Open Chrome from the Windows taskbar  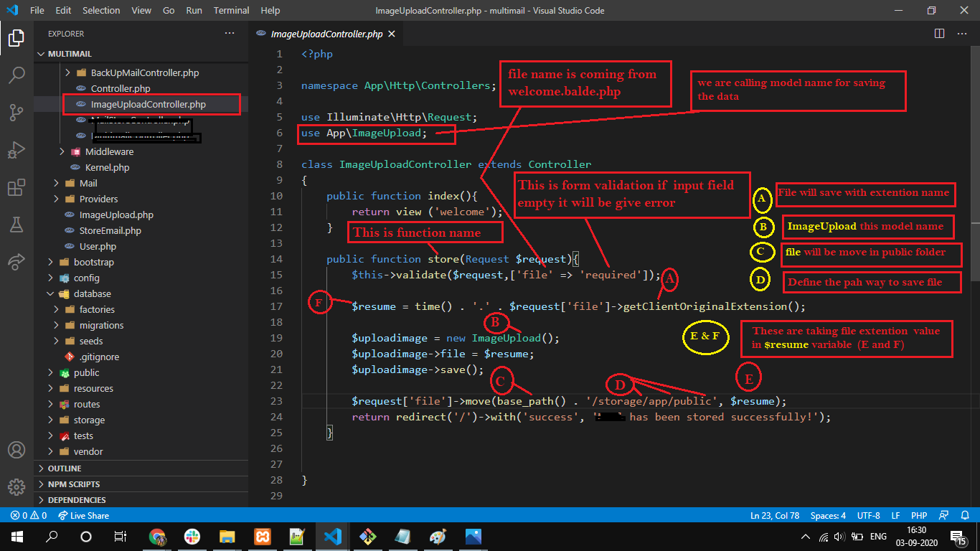tap(157, 536)
